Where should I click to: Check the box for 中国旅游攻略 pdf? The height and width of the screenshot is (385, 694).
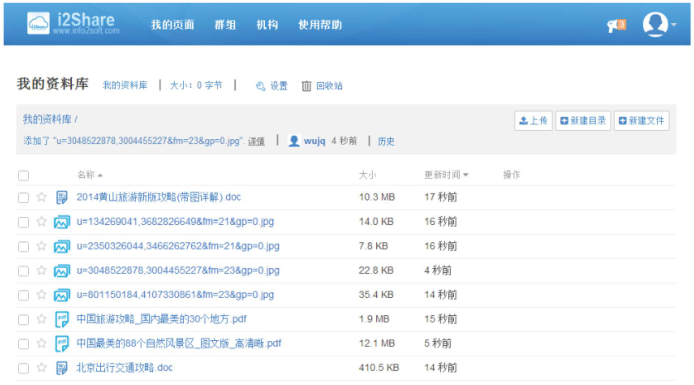pos(23,320)
